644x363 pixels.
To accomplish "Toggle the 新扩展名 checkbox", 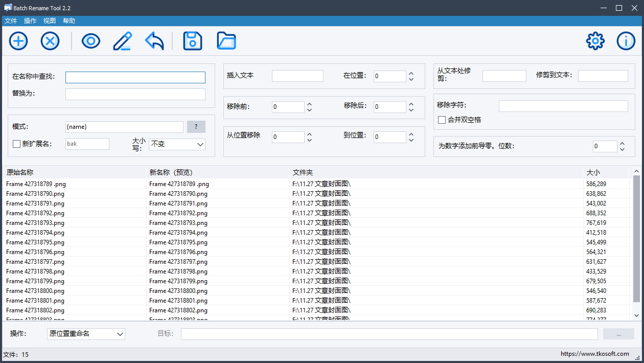I will (x=16, y=144).
